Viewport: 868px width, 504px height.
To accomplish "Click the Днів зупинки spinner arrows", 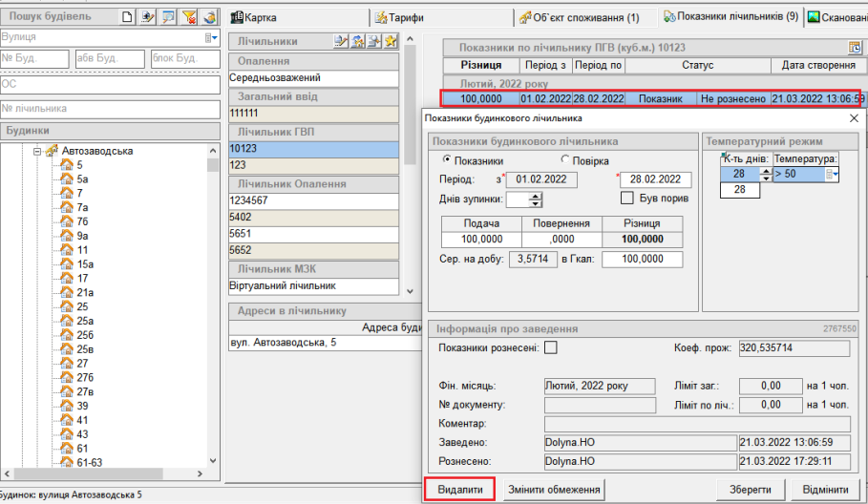I will tap(535, 199).
